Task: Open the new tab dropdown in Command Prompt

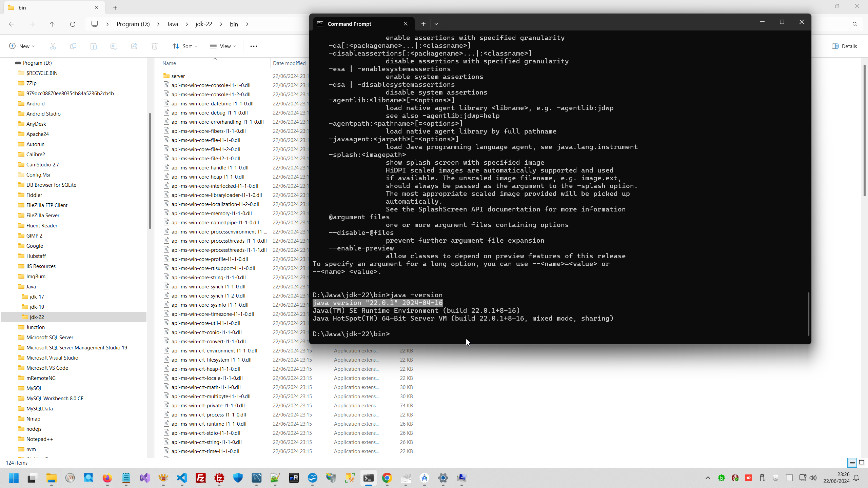Action: point(436,24)
